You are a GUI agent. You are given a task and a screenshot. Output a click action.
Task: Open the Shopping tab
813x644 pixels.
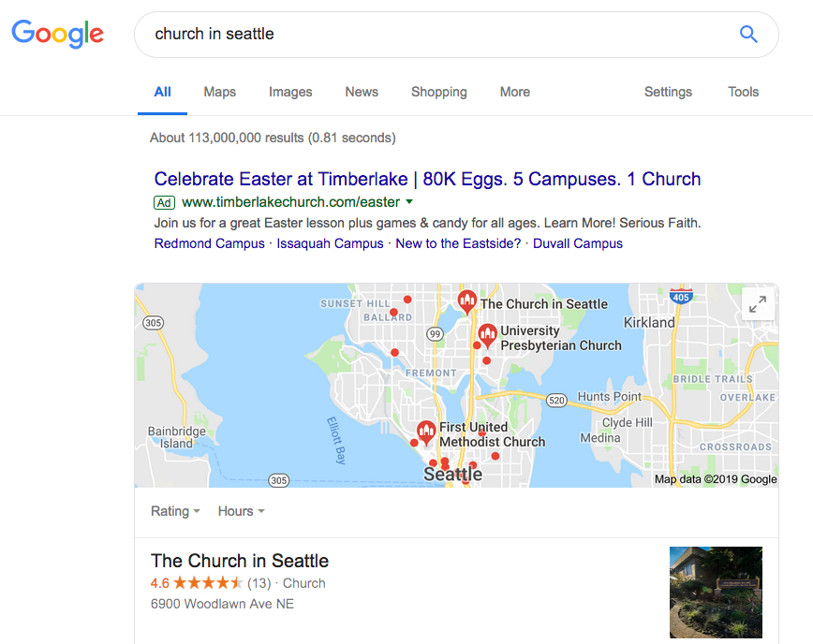(438, 92)
